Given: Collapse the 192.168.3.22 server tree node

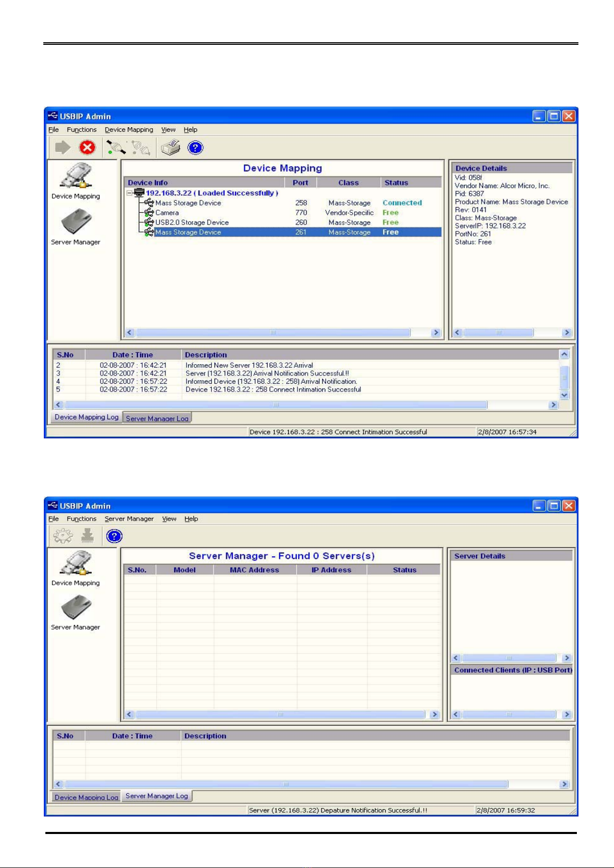Looking at the screenshot, I should [129, 193].
